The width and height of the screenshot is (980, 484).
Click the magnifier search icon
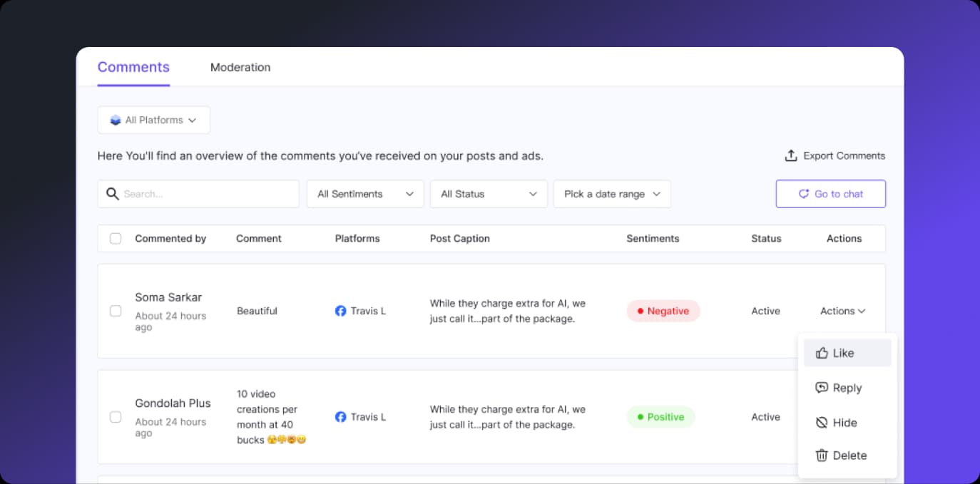(112, 193)
